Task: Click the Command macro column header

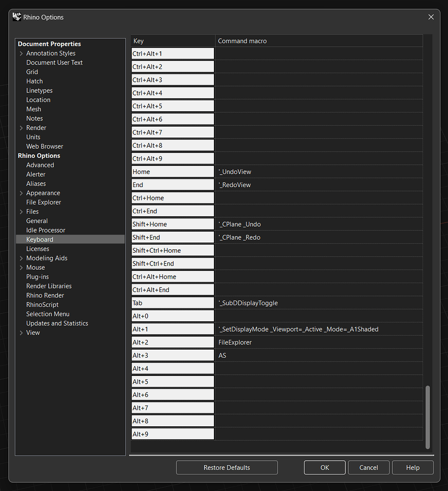Action: (x=319, y=41)
